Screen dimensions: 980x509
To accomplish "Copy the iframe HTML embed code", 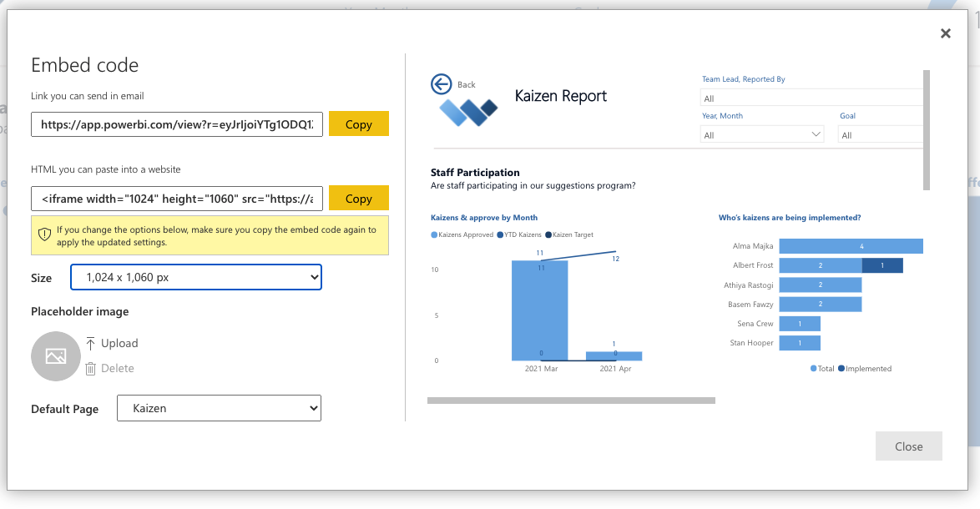I will (x=358, y=198).
